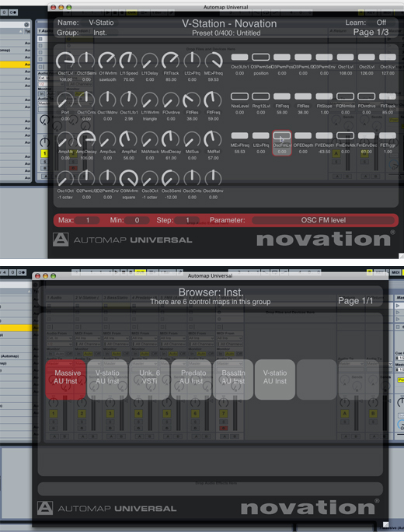Click the Osc3Oct knob

(149, 178)
